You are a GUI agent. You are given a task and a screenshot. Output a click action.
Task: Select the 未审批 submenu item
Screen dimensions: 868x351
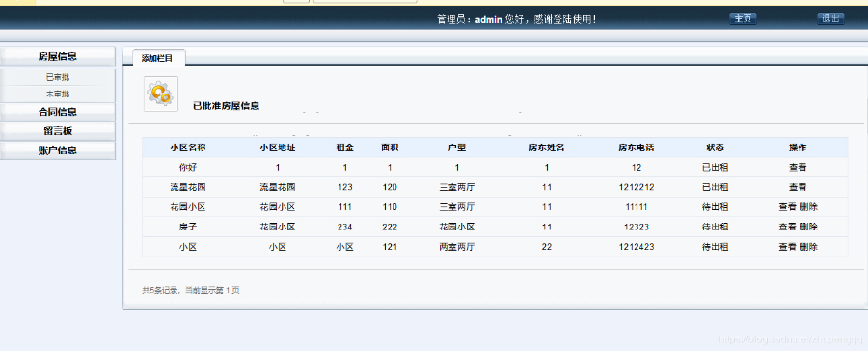coord(58,94)
